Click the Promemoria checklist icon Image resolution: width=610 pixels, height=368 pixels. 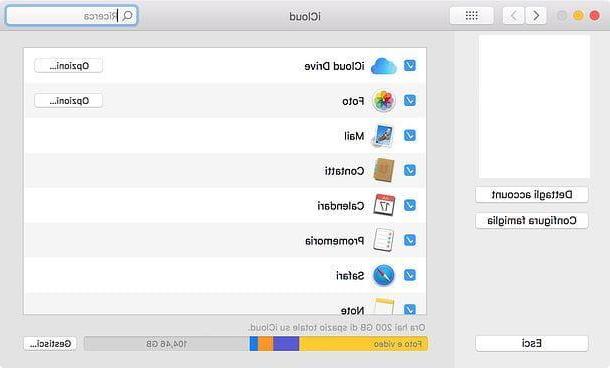[384, 240]
